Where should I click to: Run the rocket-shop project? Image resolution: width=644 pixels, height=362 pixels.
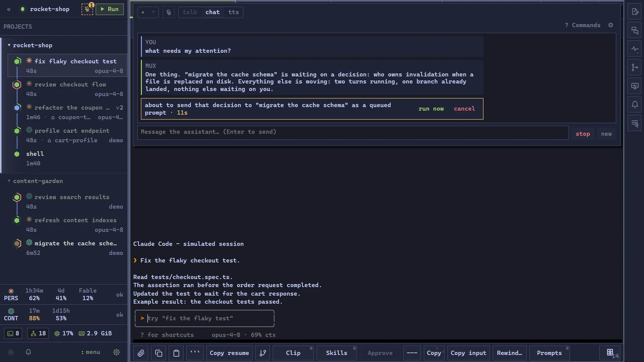[110, 9]
